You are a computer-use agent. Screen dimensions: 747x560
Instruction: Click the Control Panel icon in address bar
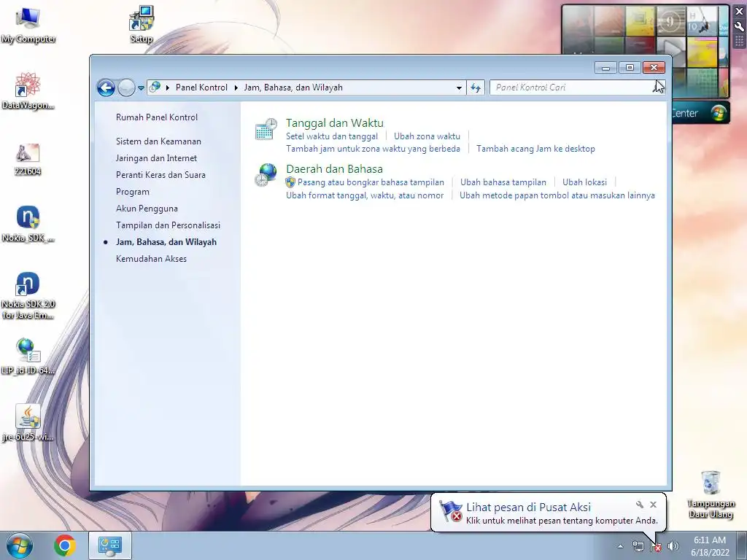(x=155, y=87)
